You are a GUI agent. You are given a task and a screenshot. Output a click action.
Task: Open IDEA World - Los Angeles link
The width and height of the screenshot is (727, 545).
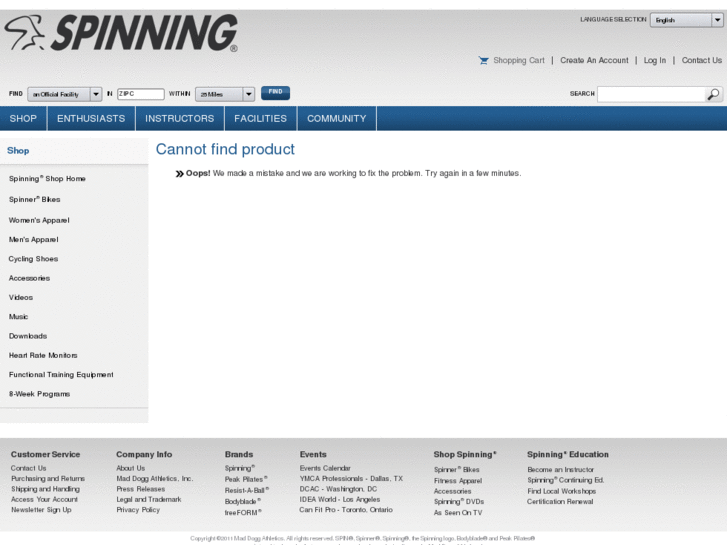(340, 500)
